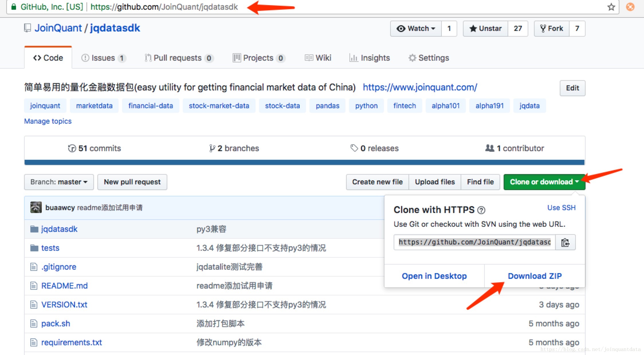This screenshot has height=355, width=644.
Task: Switch clone method to Use SSH
Action: (561, 208)
